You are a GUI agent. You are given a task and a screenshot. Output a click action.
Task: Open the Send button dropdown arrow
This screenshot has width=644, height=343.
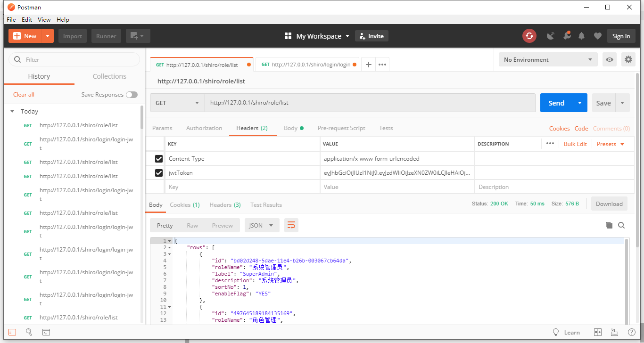580,103
